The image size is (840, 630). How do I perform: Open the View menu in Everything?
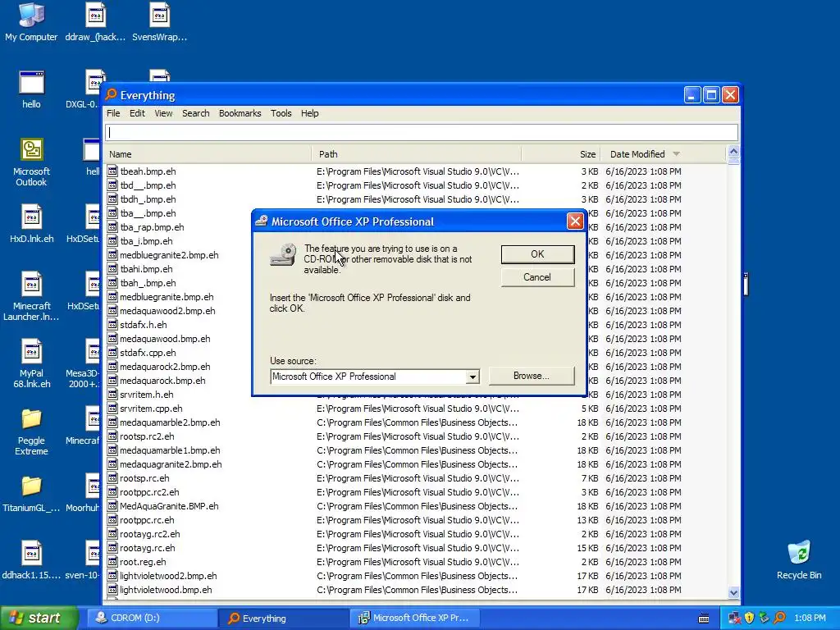click(163, 113)
